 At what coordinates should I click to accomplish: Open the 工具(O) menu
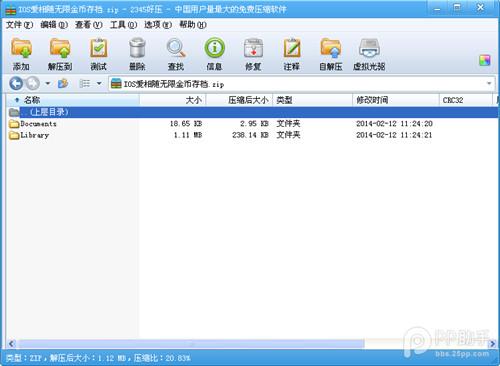click(123, 25)
